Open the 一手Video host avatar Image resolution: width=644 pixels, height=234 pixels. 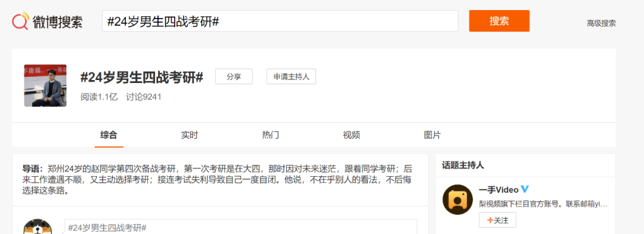pos(458,199)
